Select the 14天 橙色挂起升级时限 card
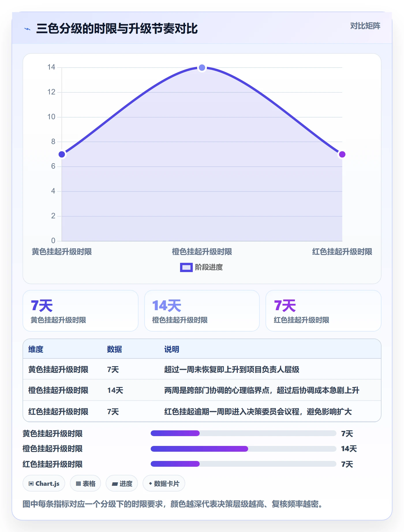Image resolution: width=404 pixels, height=532 pixels. pos(202,311)
